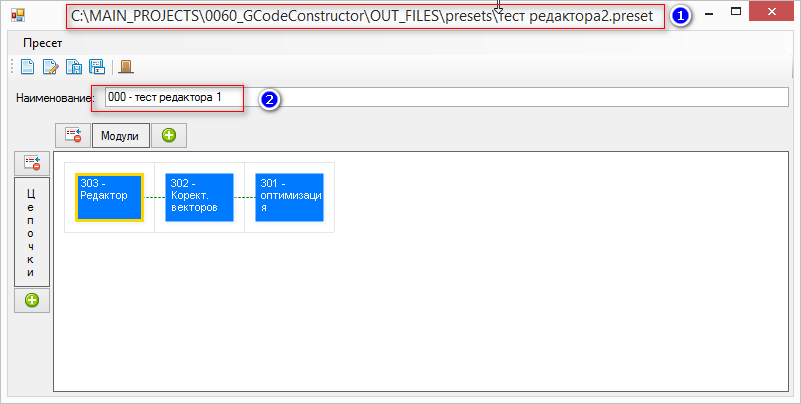Screen dimensions: 801x404
Task: Open the Пресет menu
Action: pyautogui.click(x=43, y=43)
